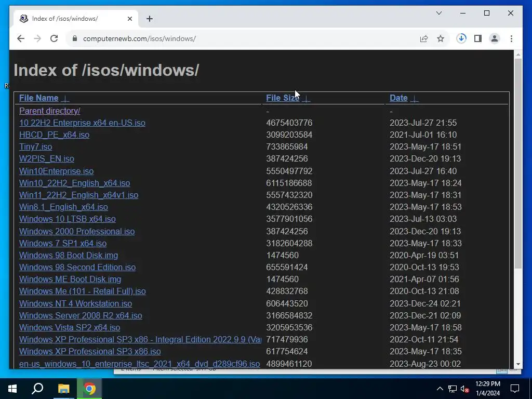Download en-us_windows_10_enterprise_ltsc_2021 iso
The width and height of the screenshot is (532, 399).
[x=139, y=364]
